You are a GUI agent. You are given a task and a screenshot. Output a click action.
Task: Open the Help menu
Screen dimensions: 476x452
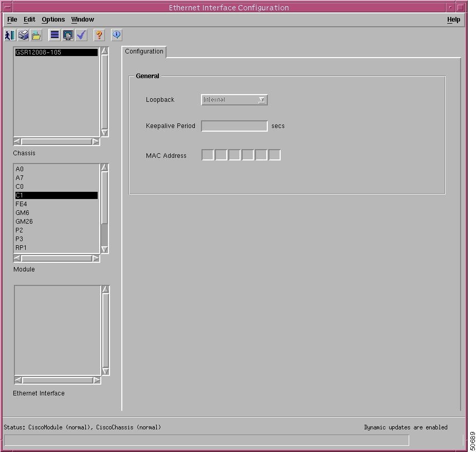(453, 20)
